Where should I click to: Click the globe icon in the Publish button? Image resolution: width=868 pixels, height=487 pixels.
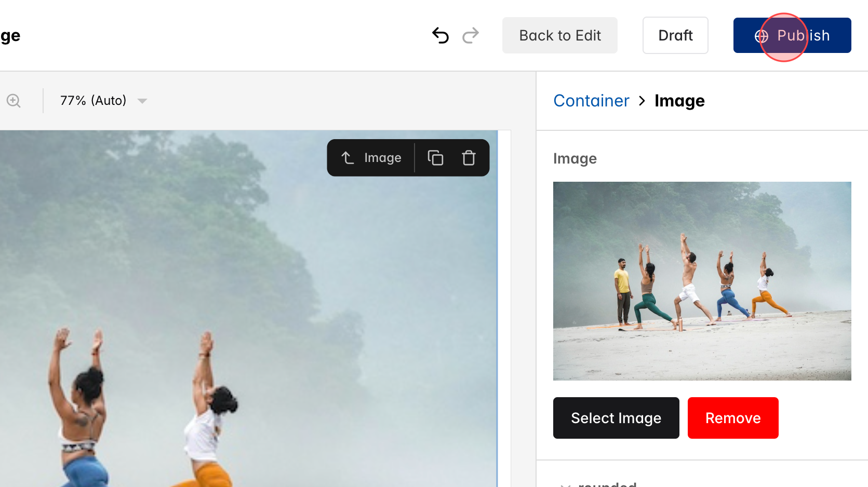click(760, 35)
